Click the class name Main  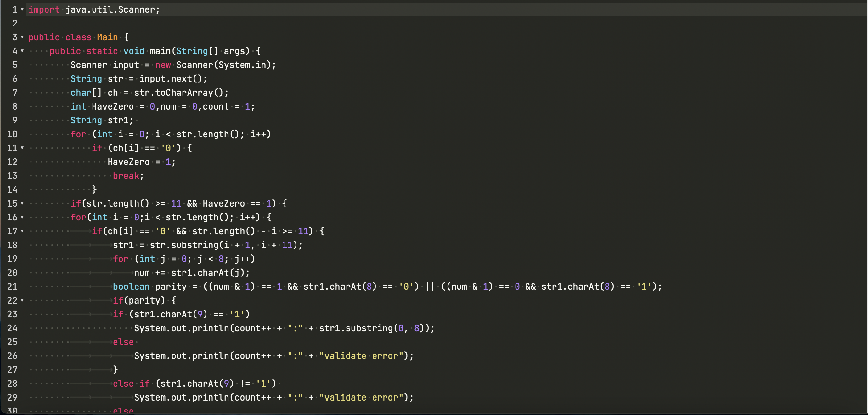coord(107,37)
